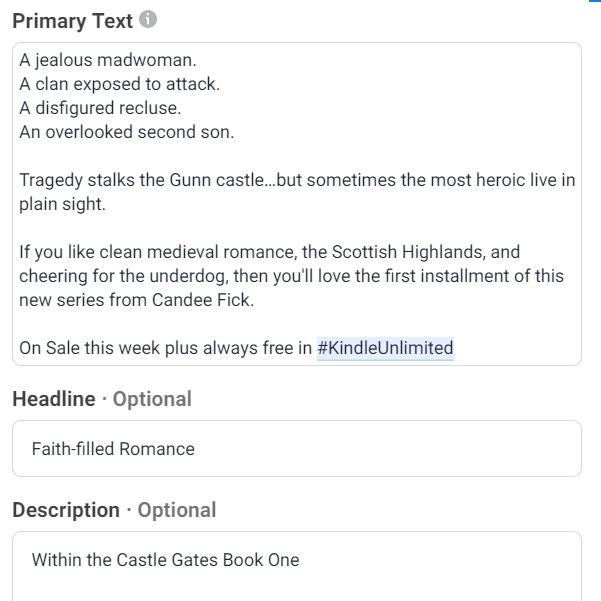601x601 pixels.
Task: Place cursor in line 'A jealous madwoman.'
Action: (x=108, y=60)
